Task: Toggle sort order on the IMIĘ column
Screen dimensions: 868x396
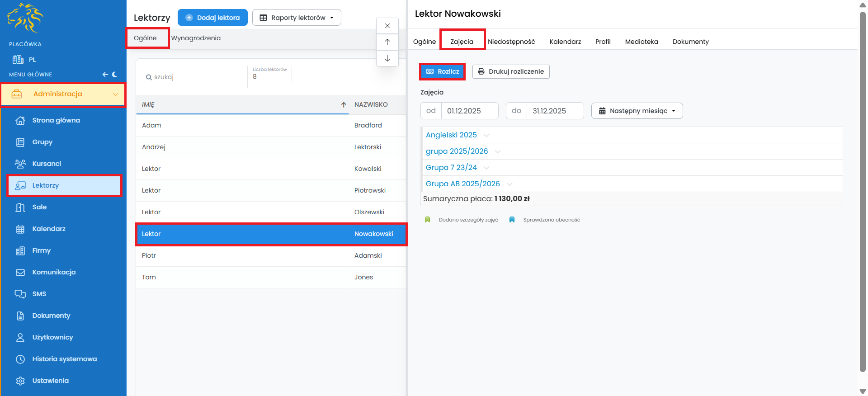Action: click(x=344, y=104)
